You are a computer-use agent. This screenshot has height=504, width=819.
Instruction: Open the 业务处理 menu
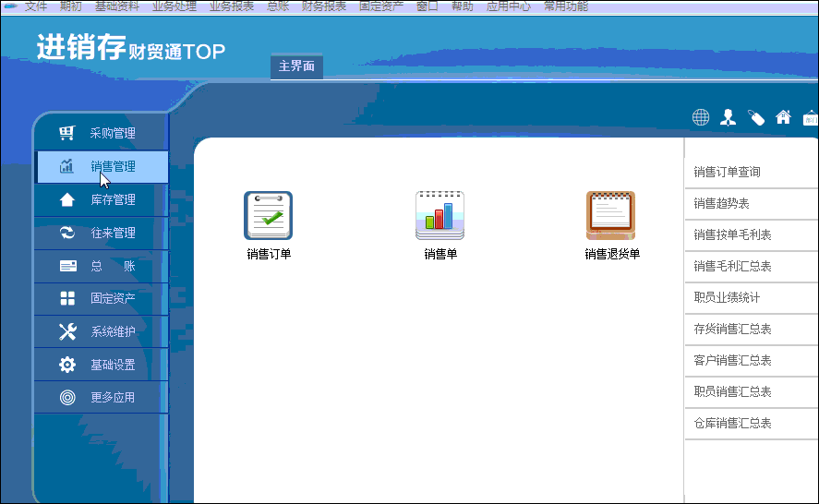coord(175,6)
